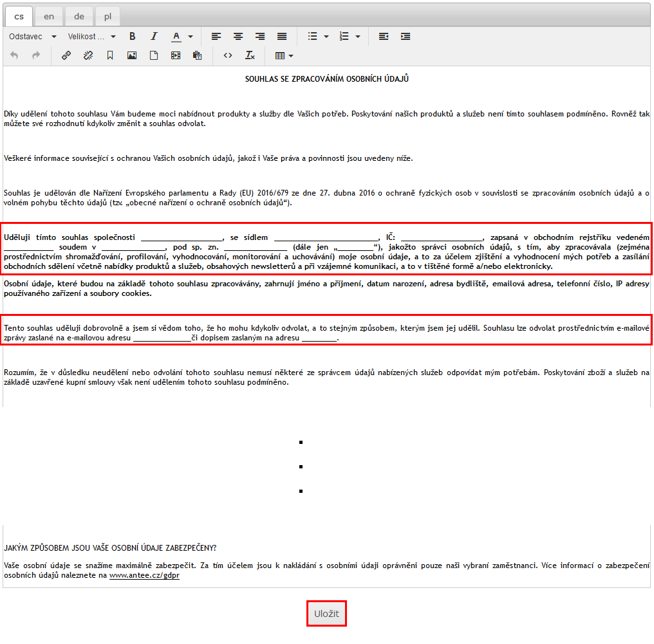Screen dimensions: 654x644
Task: Clear formatting of selected text
Action: [x=250, y=56]
